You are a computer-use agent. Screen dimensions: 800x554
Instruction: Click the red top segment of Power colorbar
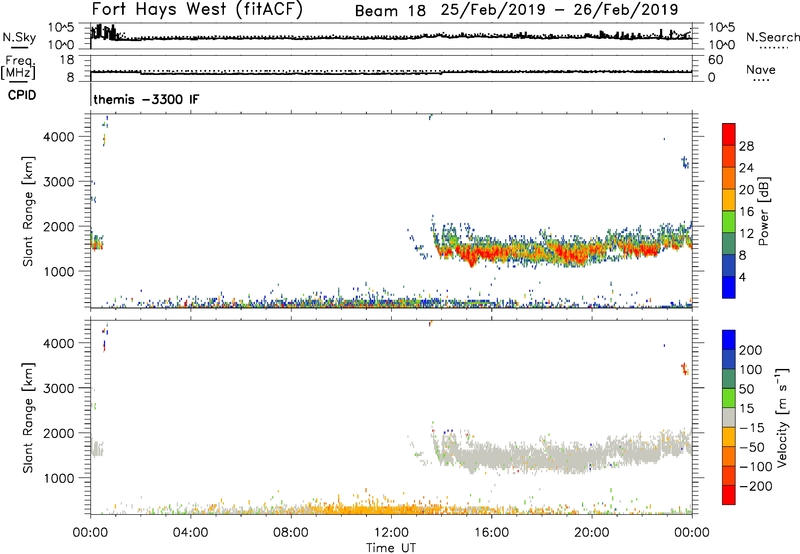(729, 134)
